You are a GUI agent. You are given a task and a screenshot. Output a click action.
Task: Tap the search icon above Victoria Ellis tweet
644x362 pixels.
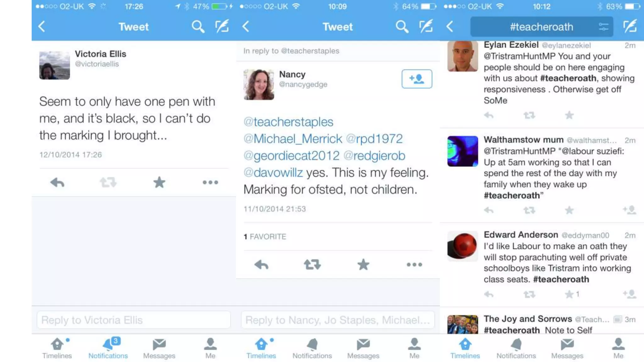click(198, 27)
